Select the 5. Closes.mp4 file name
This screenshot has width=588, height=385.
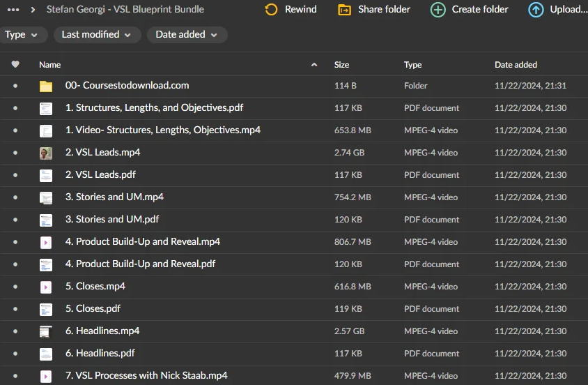point(95,286)
